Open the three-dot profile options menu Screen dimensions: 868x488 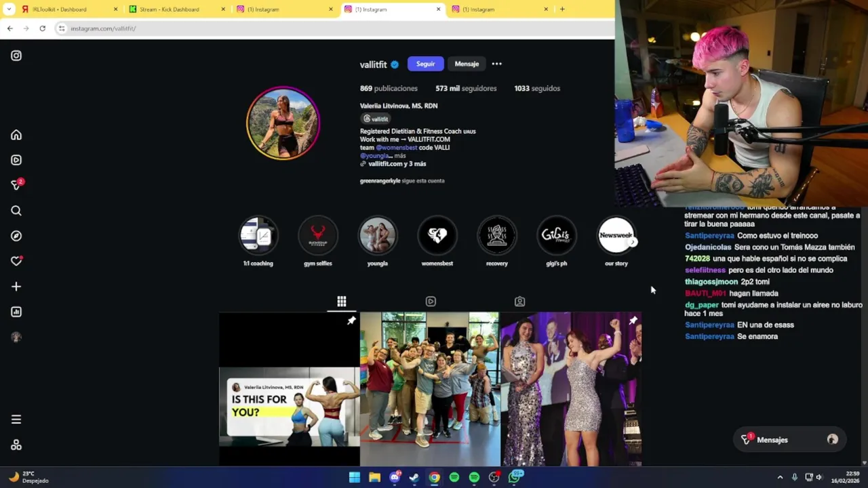pyautogui.click(x=497, y=64)
